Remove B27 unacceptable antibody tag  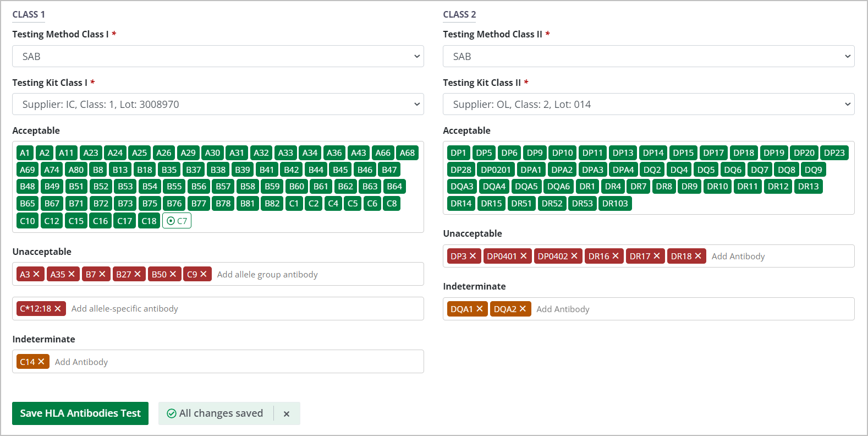[138, 274]
